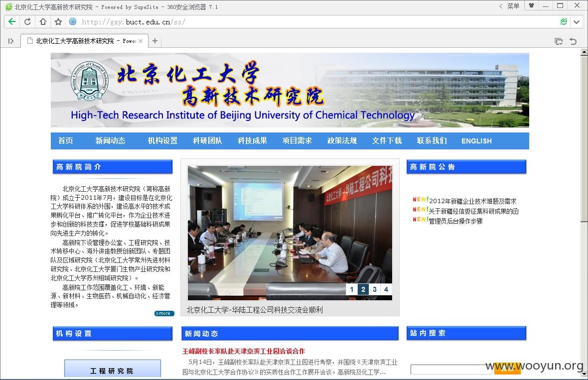Open 科研团队 in the navigation bar
Image resolution: width=588 pixels, height=380 pixels.
[x=207, y=140]
